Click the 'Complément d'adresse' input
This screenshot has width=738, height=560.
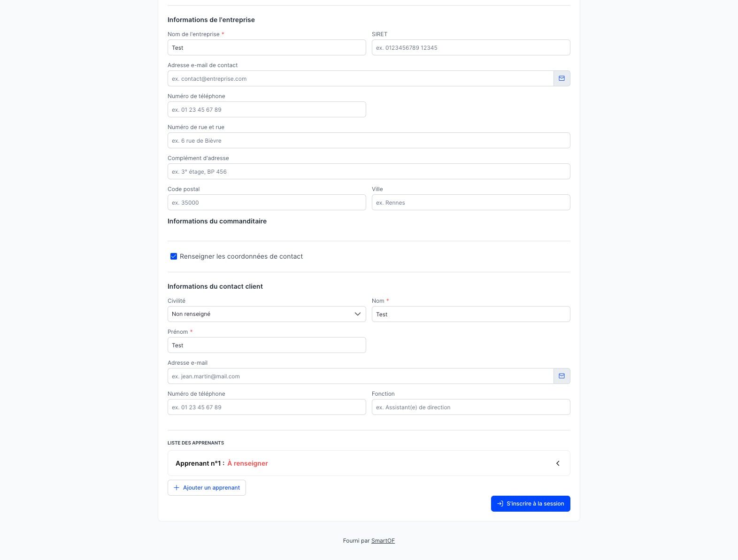pos(369,171)
